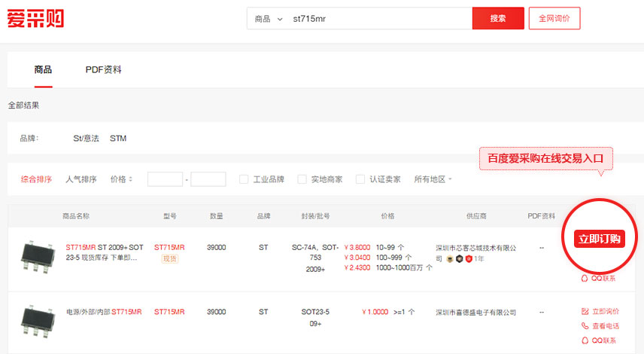Click model ST715MR in the second row
The height and width of the screenshot is (354, 644).
[x=169, y=312]
